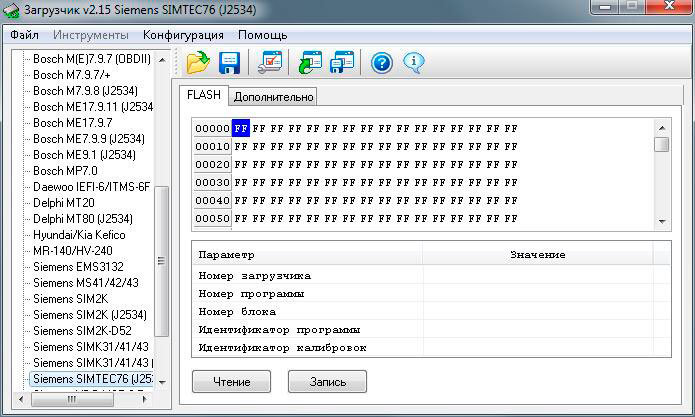
Task: Open settings via wrench window icon
Action: pyautogui.click(x=270, y=64)
